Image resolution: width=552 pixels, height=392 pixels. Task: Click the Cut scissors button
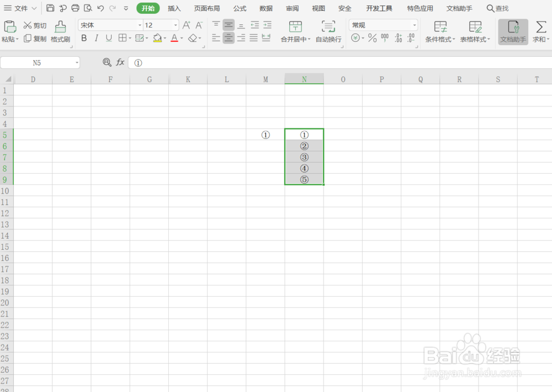coord(35,25)
